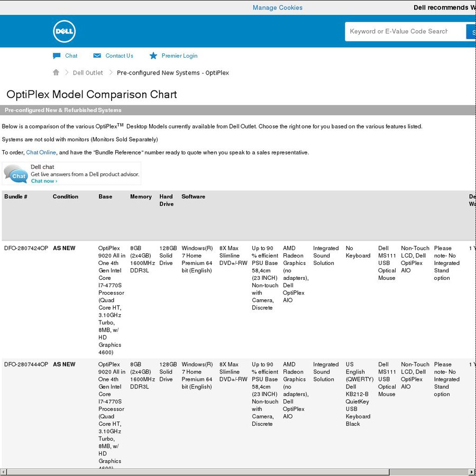Click 128GB Solid Drive cell in DFO-2807424OP row
Viewport: 476px width, 476px height.
(x=168, y=255)
